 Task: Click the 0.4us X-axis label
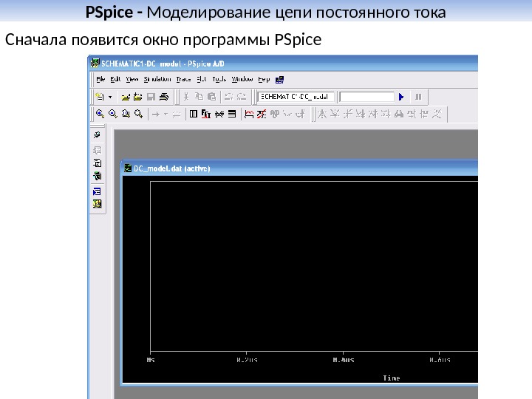click(344, 360)
